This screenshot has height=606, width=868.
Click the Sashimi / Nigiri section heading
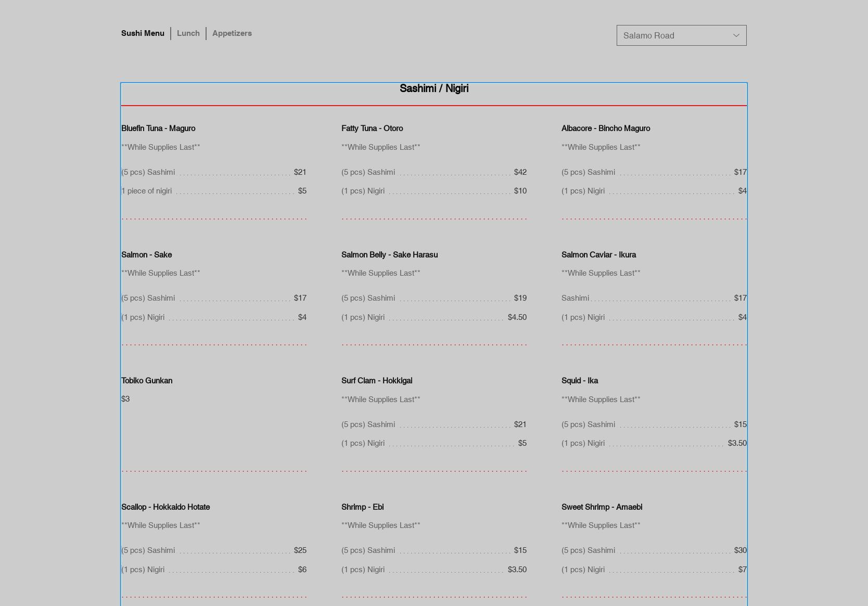click(433, 88)
